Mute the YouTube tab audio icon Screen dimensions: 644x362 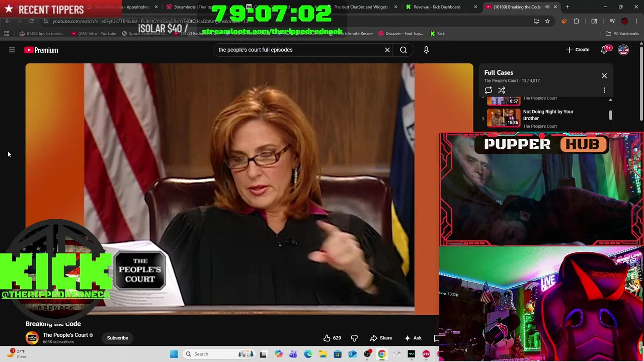pyautogui.click(x=547, y=7)
